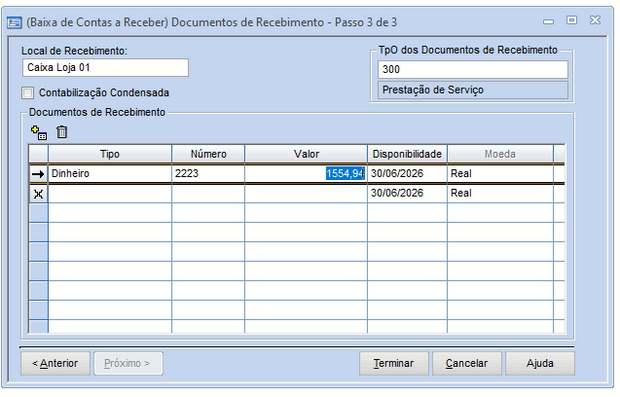Click the Cancelar button
The width and height of the screenshot is (620, 397).
click(467, 363)
